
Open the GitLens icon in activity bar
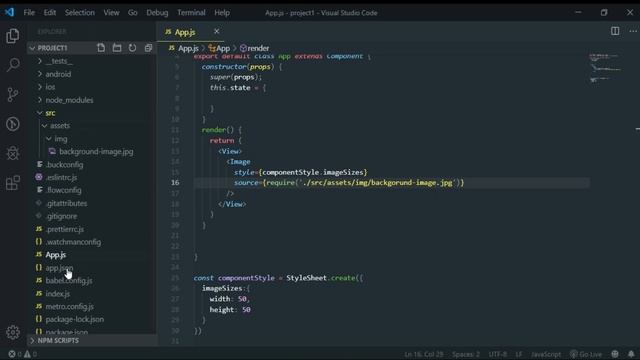(x=13, y=124)
